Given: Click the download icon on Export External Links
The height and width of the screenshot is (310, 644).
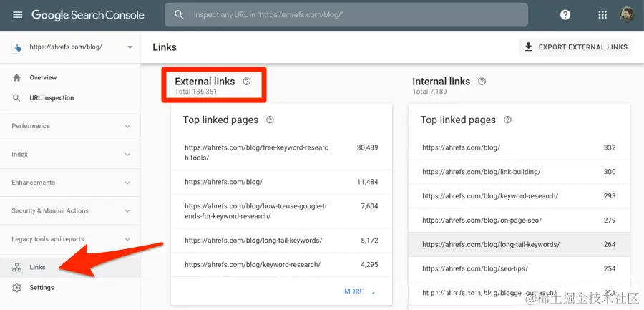Looking at the screenshot, I should pos(529,47).
